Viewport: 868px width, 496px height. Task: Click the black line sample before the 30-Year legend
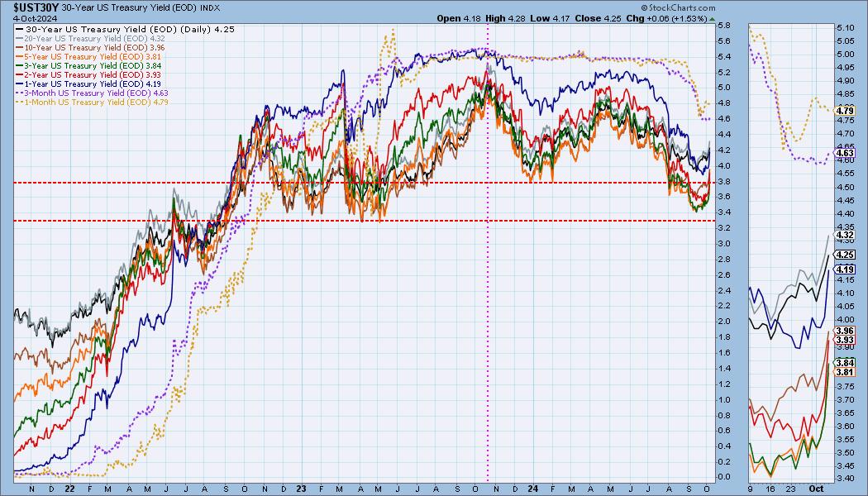[x=19, y=29]
